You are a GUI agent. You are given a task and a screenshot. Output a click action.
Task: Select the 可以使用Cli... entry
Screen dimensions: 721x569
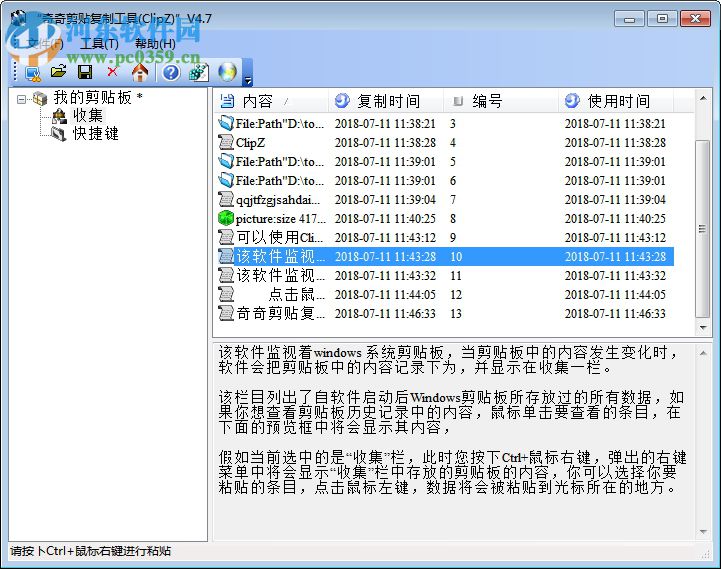(x=280, y=237)
